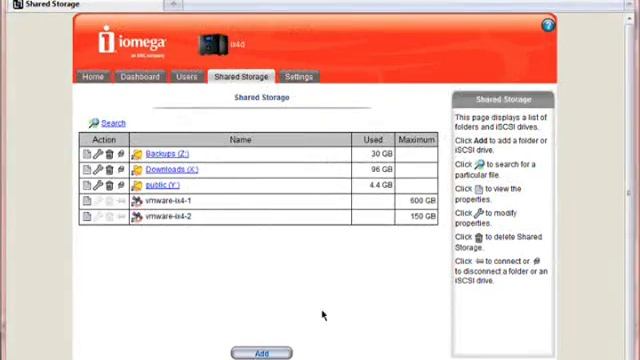The width and height of the screenshot is (640, 360).
Task: Click the Backups folder icon
Action: tap(137, 154)
